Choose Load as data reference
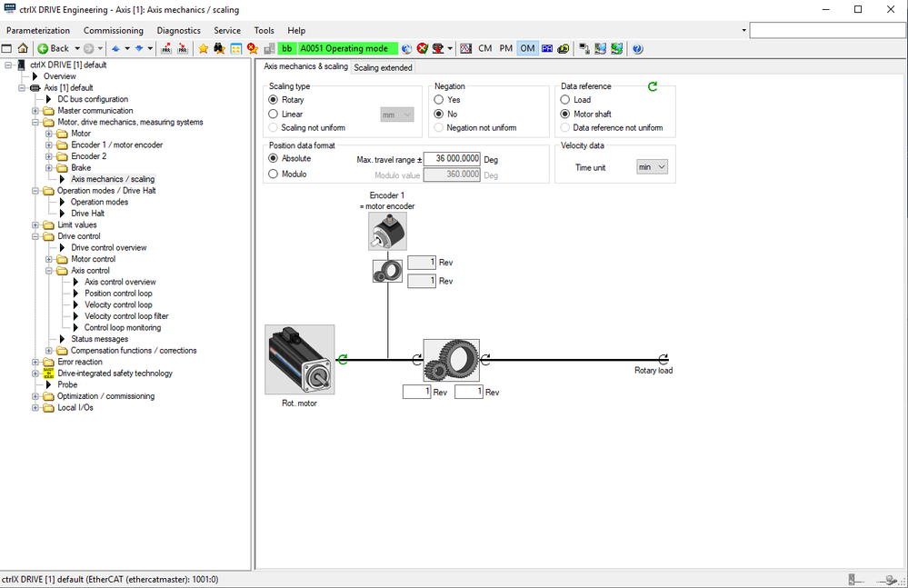Screen dimensions: 908x588 [565, 100]
